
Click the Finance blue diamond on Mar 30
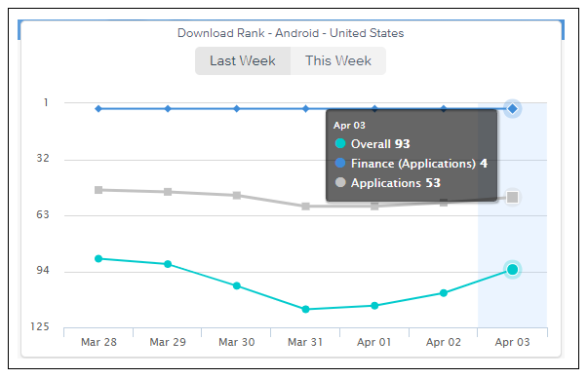click(x=237, y=109)
